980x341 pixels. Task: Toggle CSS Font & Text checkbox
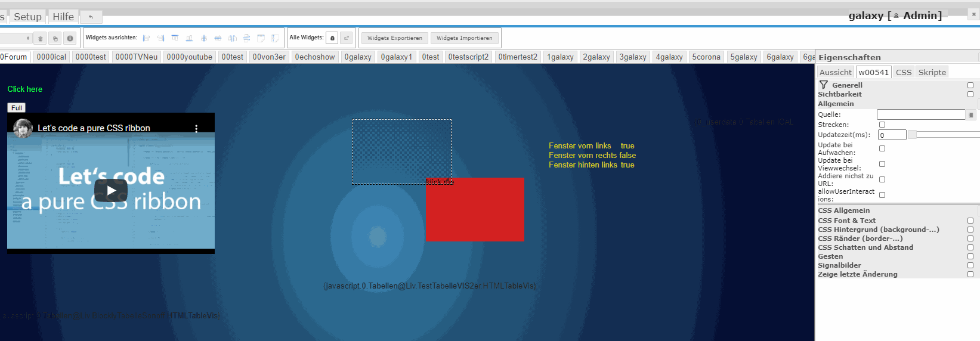pyautogui.click(x=970, y=221)
